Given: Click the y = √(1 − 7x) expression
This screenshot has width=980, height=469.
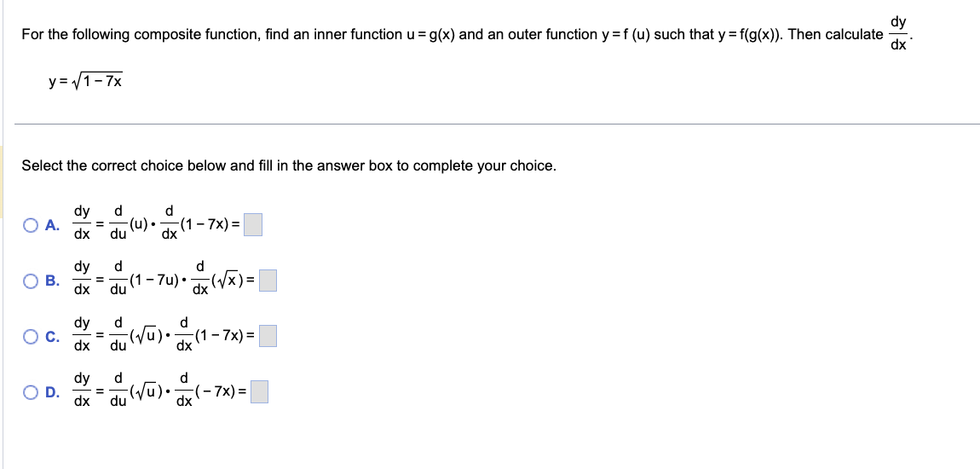Looking at the screenshot, I should click(x=83, y=81).
